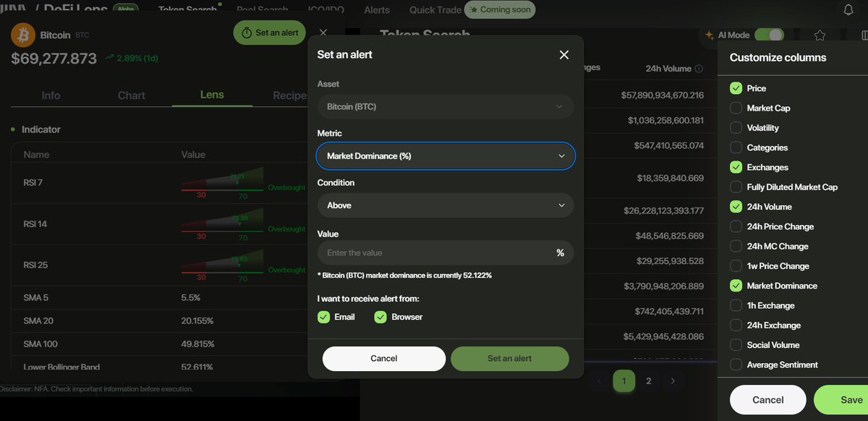Switch to the Chart tab
868x421 pixels.
132,95
